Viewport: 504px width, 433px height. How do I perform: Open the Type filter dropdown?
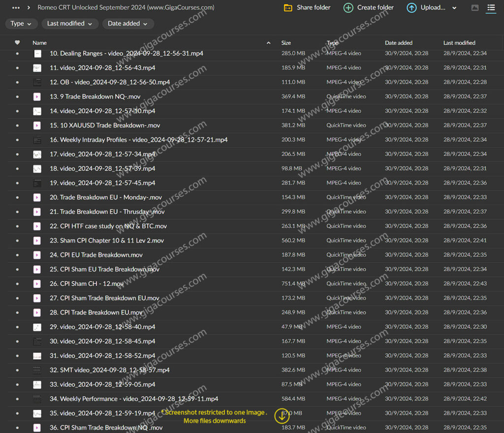[21, 24]
